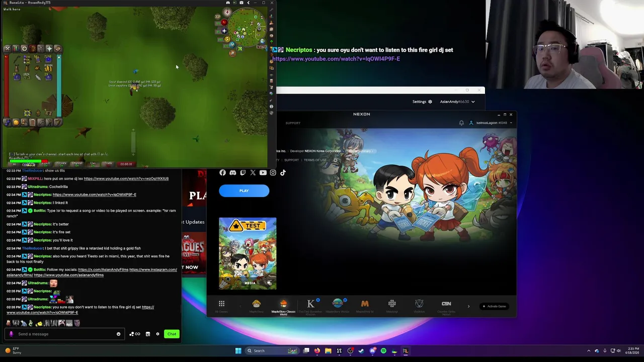The width and height of the screenshot is (644, 362).
Task: Open Nexon launcher notifications bell
Action: 461,123
